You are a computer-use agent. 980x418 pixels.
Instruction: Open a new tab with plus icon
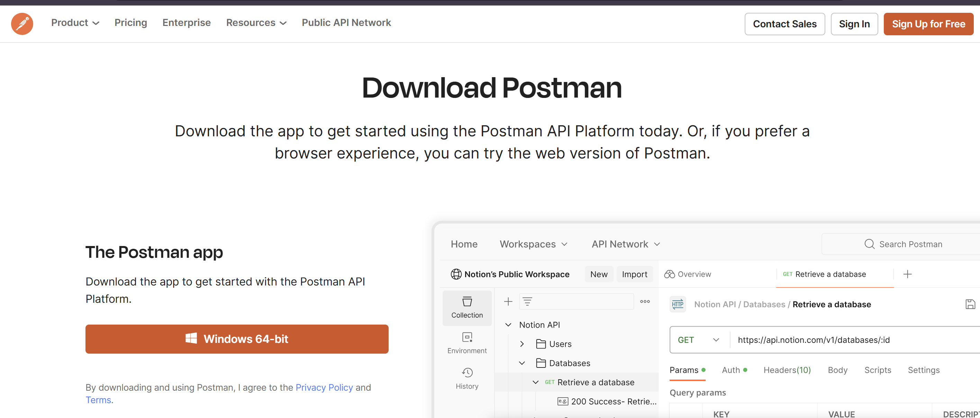point(907,274)
